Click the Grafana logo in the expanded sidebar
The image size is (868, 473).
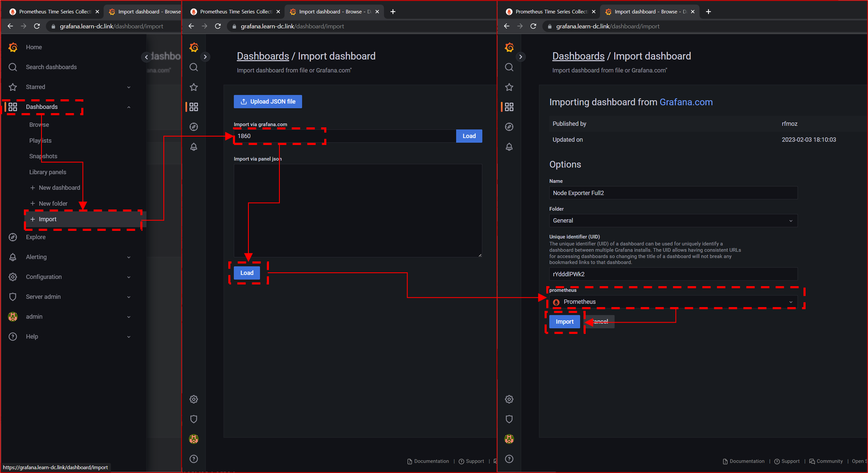point(13,47)
